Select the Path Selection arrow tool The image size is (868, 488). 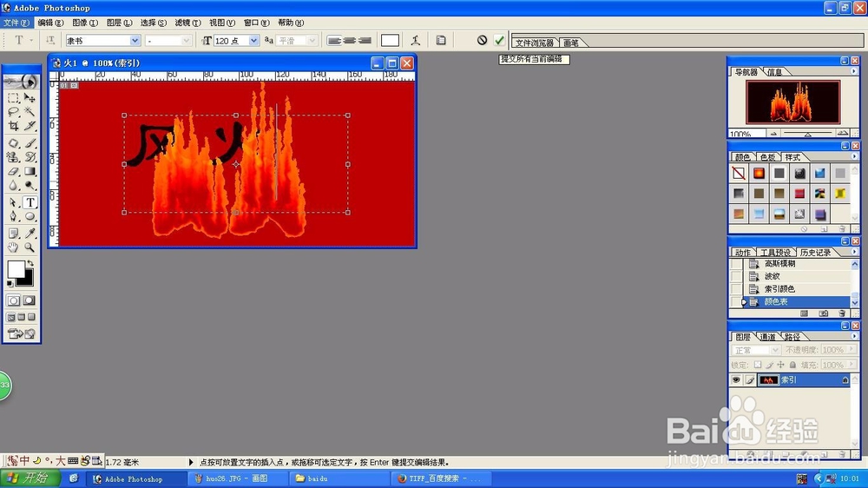point(13,202)
